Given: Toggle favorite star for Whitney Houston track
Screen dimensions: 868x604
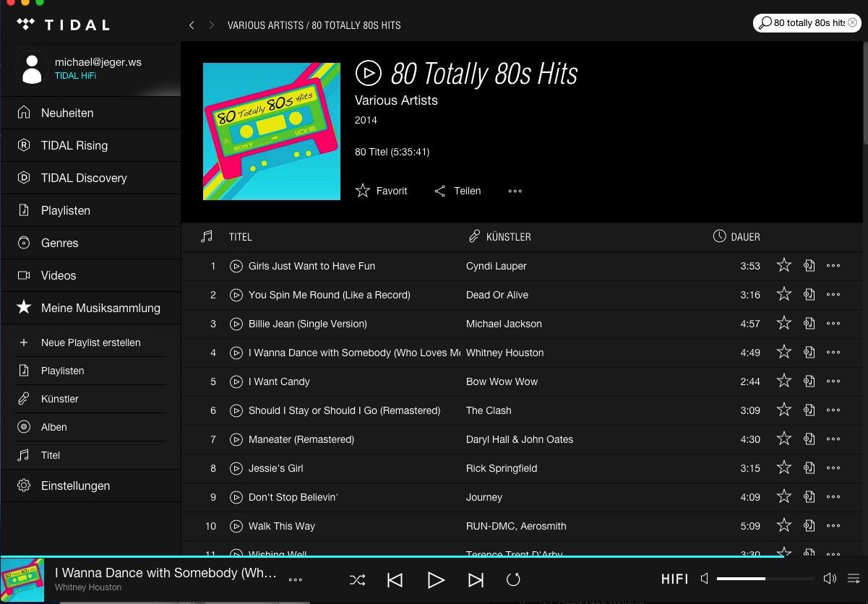Looking at the screenshot, I should pos(784,352).
